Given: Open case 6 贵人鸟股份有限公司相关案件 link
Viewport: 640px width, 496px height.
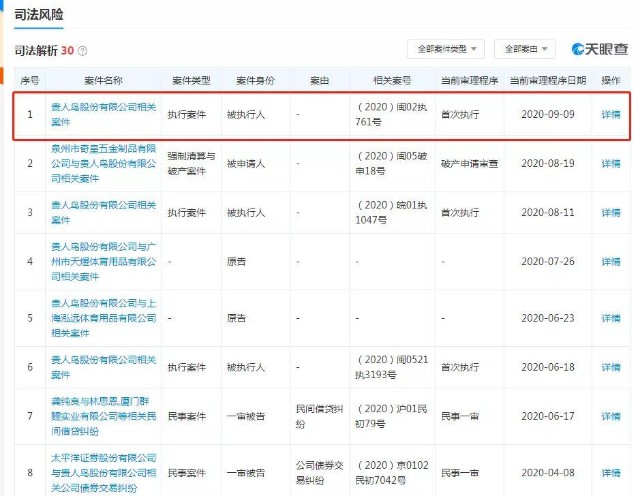Looking at the screenshot, I should (x=104, y=367).
